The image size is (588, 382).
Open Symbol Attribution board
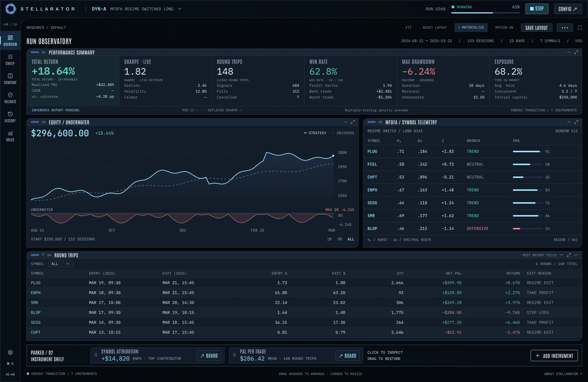coord(209,356)
